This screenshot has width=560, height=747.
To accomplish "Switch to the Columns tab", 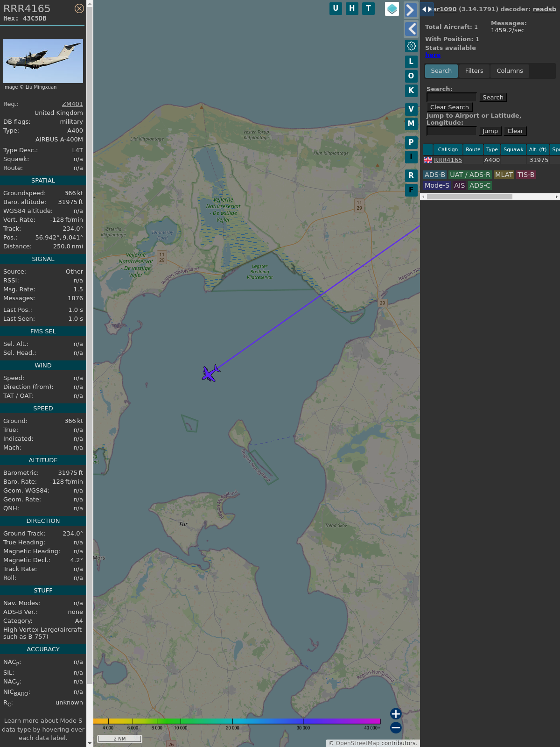I will (x=510, y=71).
